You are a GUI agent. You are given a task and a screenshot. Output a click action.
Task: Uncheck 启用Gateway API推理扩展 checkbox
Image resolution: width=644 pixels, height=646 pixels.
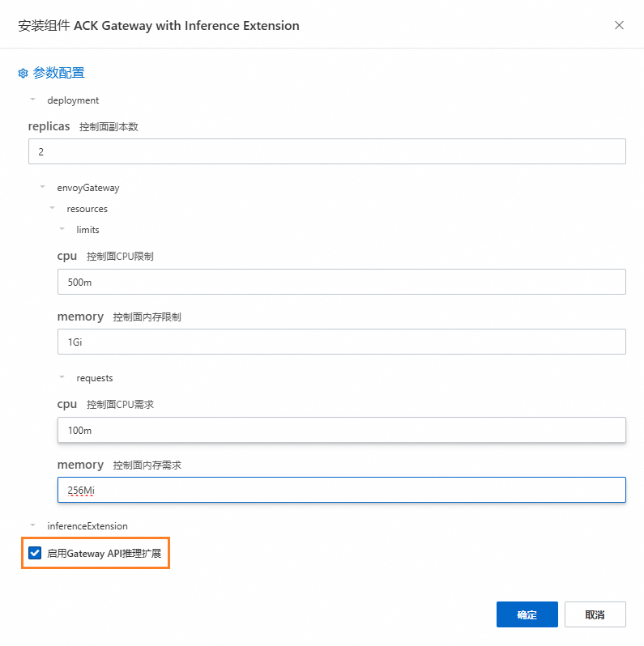click(35, 553)
